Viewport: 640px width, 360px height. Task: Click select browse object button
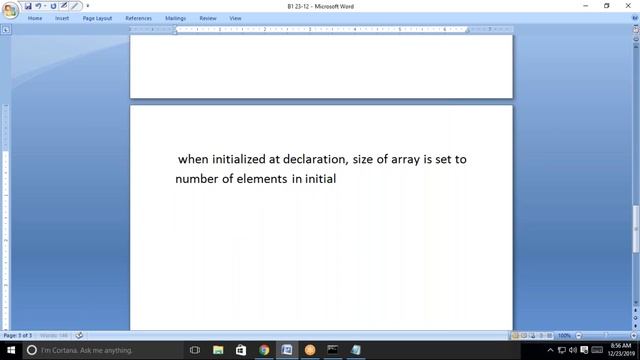(x=636, y=318)
